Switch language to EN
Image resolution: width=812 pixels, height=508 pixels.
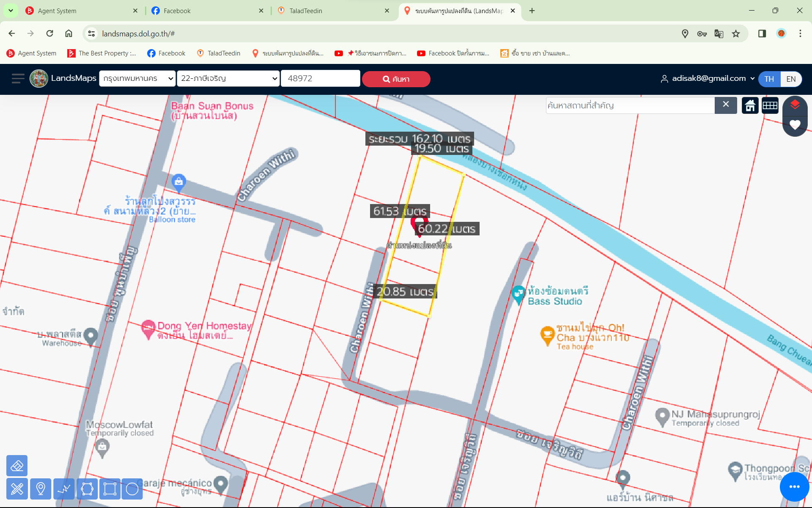pyautogui.click(x=791, y=79)
